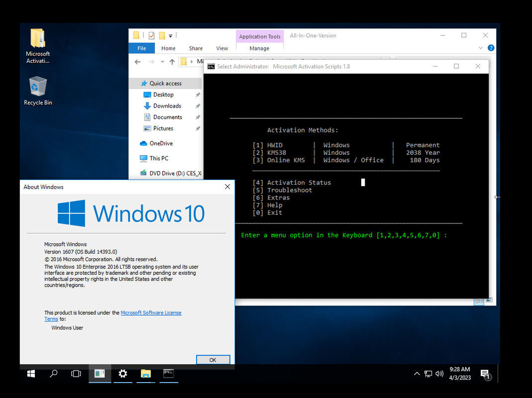Click the Explorer forward arrow
This screenshot has height=398, width=532.
pyautogui.click(x=151, y=61)
